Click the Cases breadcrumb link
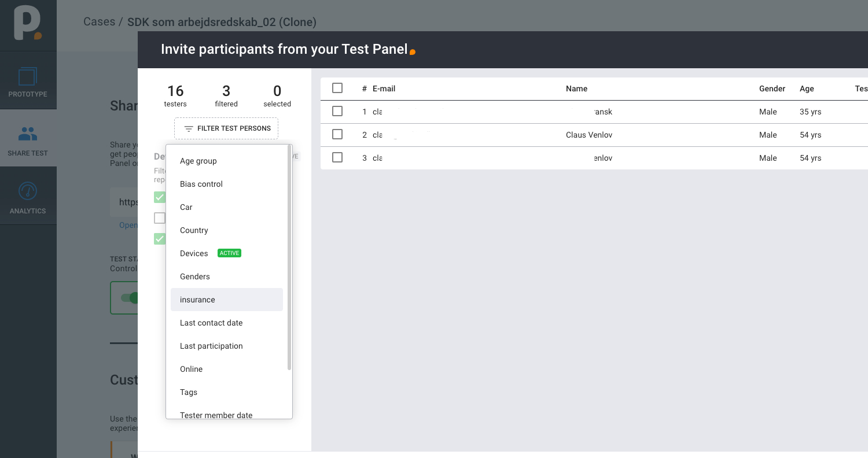 (99, 22)
